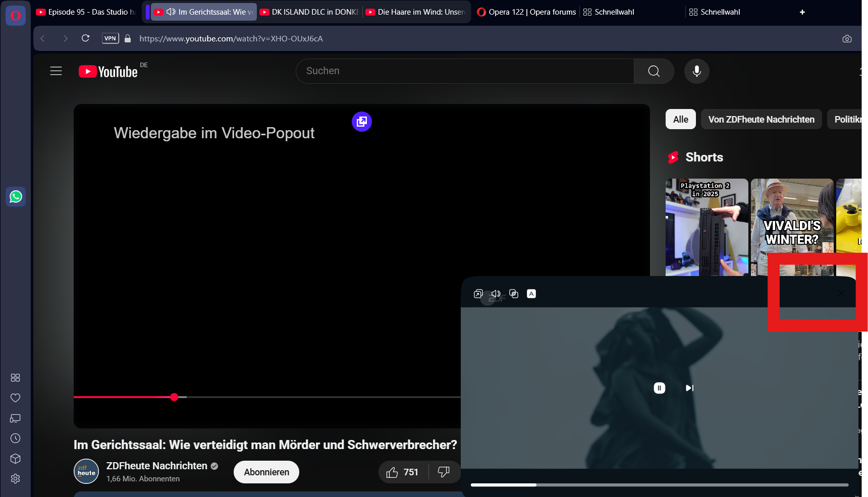This screenshot has height=497, width=868.
Task: Mute the popout video speaker icon
Action: [496, 294]
